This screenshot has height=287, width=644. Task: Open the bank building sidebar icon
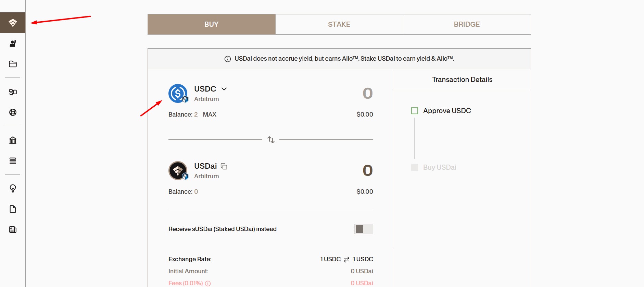pos(13,140)
